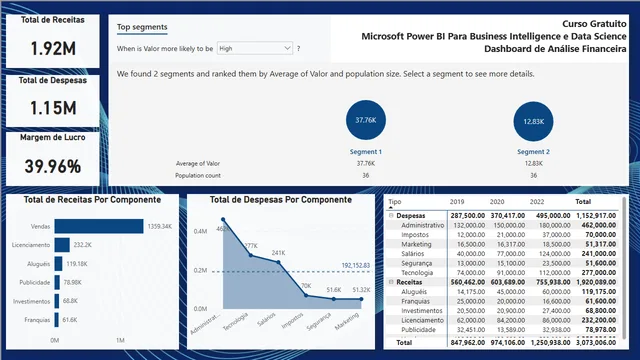Image resolution: width=640 pixels, height=360 pixels.
Task: Click the Salários row label in matrix
Action: click(412, 253)
